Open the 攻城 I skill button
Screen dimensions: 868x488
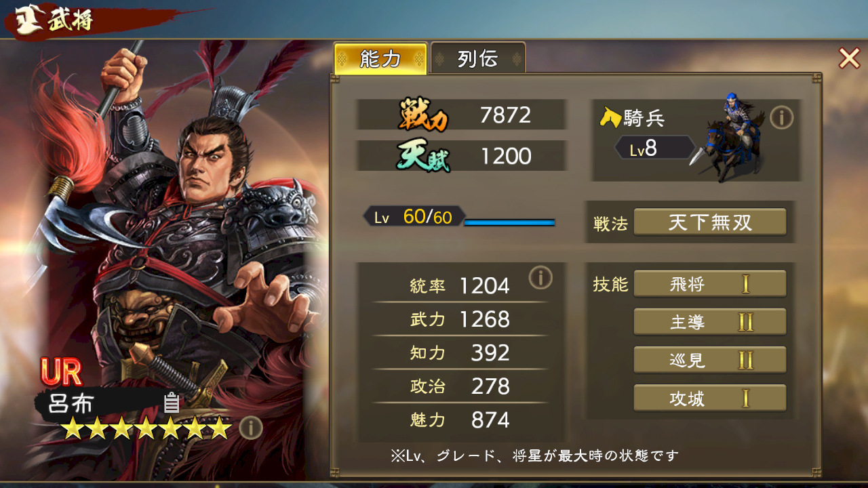point(710,399)
